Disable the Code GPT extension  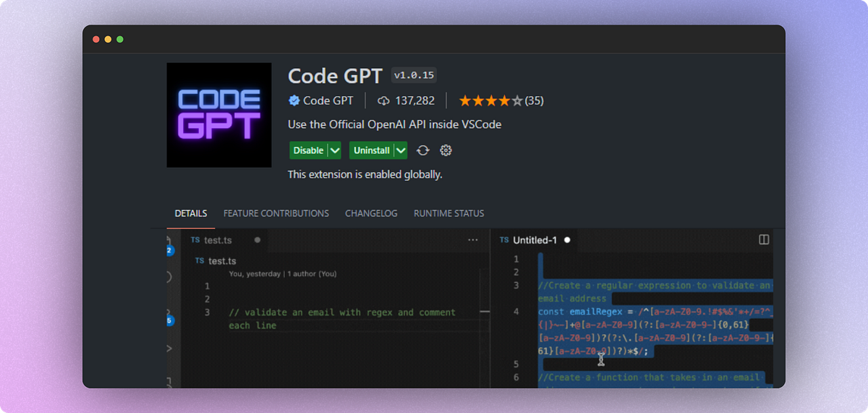pos(308,150)
